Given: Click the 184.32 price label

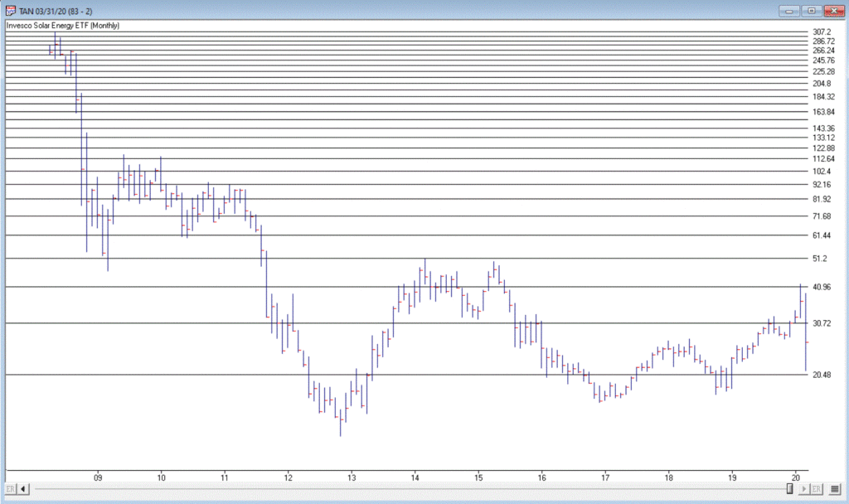Looking at the screenshot, I should (x=823, y=96).
